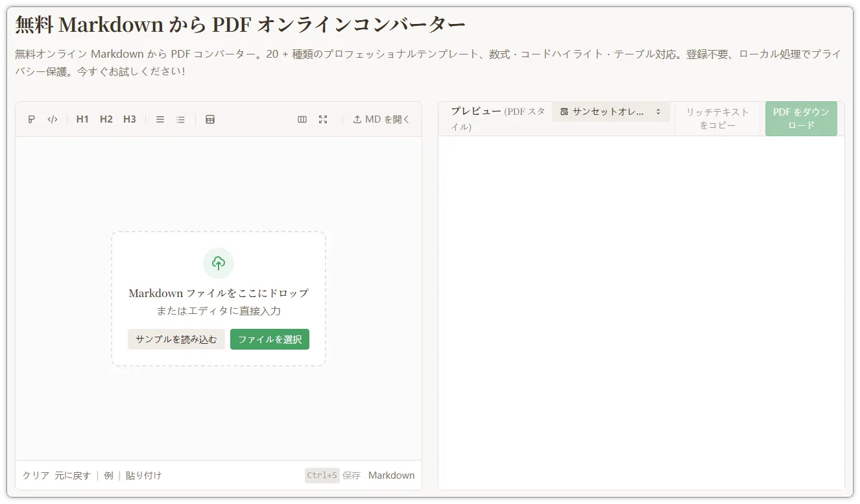Apply an H3 heading

(129, 119)
